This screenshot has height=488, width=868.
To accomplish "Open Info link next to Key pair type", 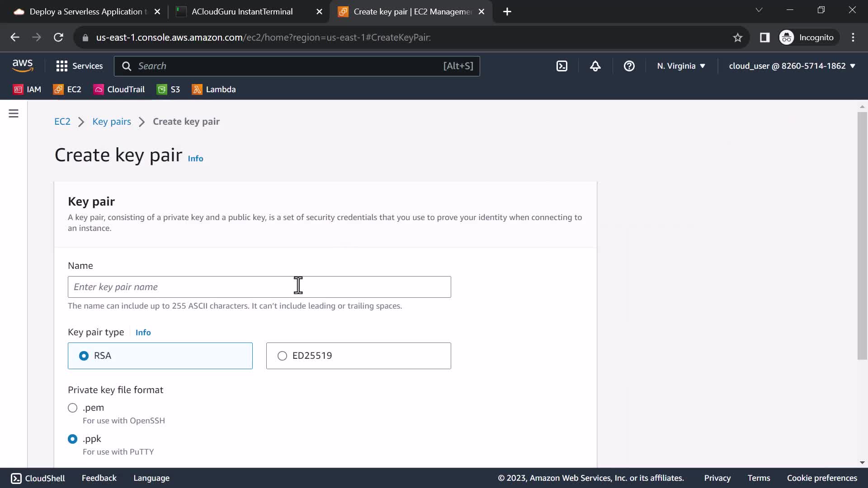I will pyautogui.click(x=143, y=333).
